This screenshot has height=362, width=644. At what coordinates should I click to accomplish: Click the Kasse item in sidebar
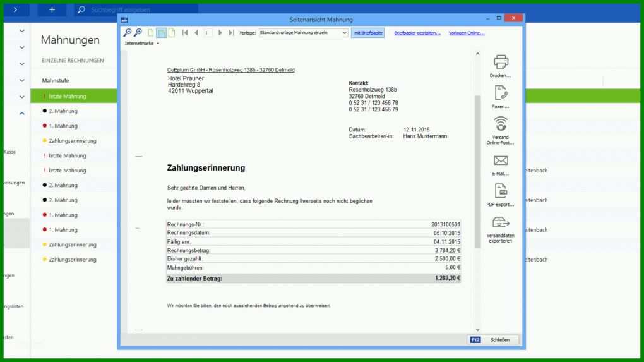click(10, 152)
